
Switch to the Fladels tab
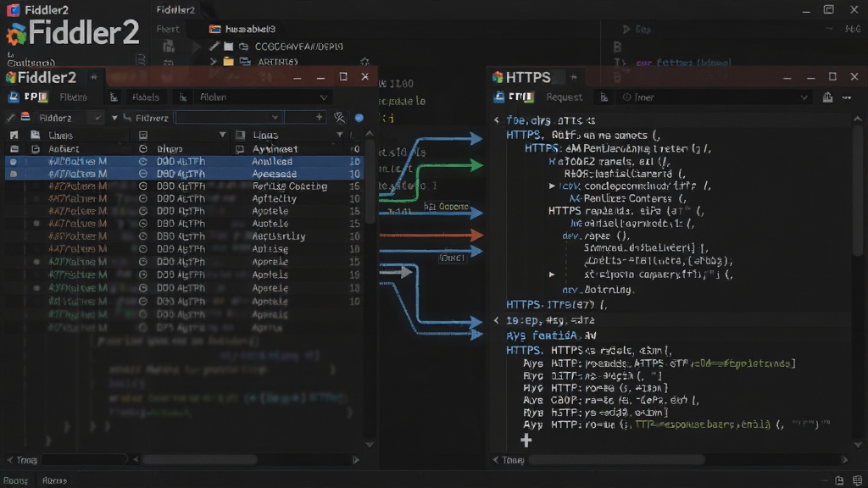pyautogui.click(x=146, y=97)
